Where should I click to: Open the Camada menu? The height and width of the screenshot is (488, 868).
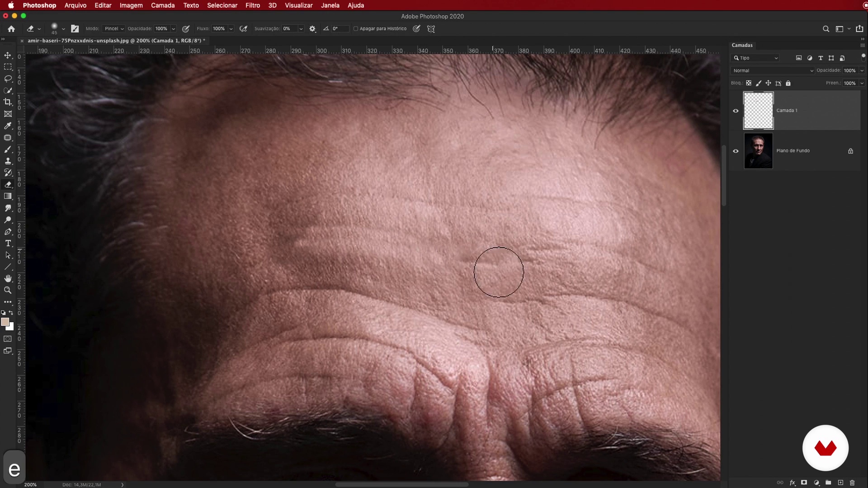click(x=163, y=5)
